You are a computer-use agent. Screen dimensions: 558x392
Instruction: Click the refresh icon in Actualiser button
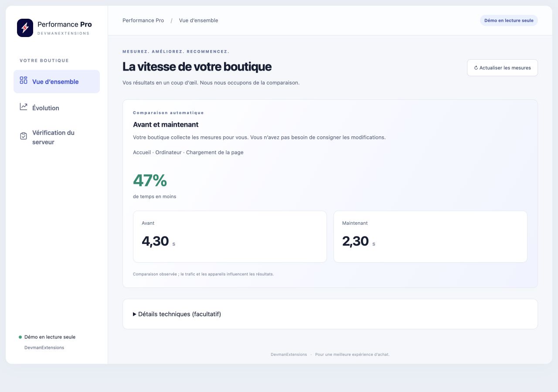coord(476,68)
